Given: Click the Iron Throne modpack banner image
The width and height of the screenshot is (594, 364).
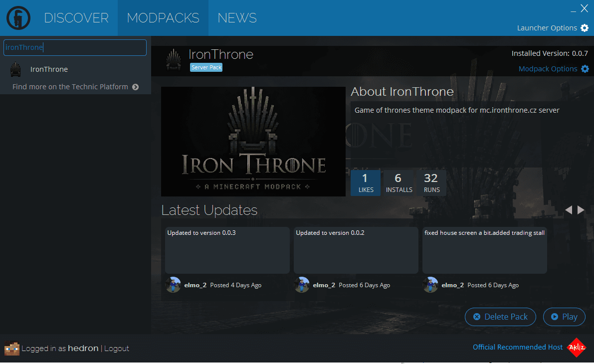Looking at the screenshot, I should pyautogui.click(x=253, y=142).
